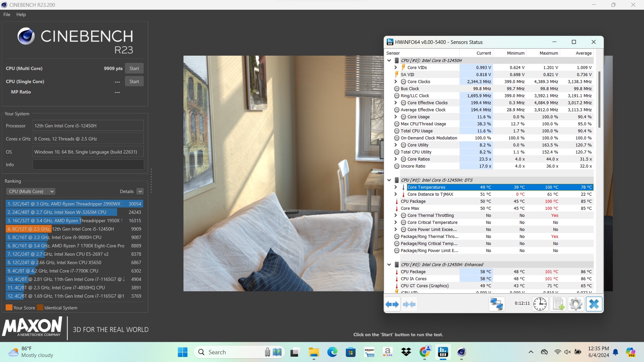This screenshot has width=644, height=362.
Task: Open Dropbox taskbar icon
Action: (406, 352)
